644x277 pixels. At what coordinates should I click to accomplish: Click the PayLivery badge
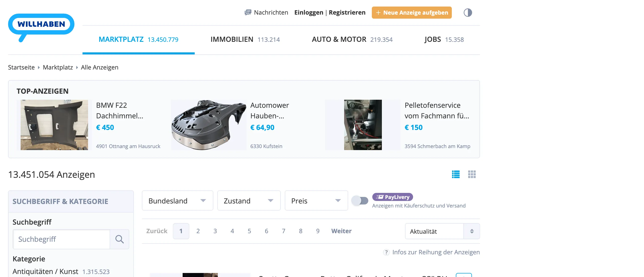[x=392, y=197]
